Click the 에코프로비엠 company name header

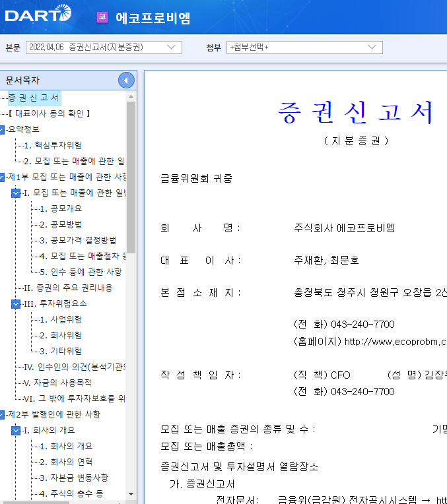pyautogui.click(x=153, y=18)
